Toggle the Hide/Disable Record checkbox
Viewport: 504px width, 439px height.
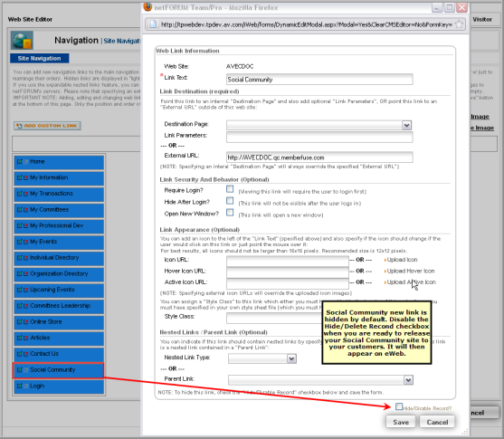(x=399, y=406)
